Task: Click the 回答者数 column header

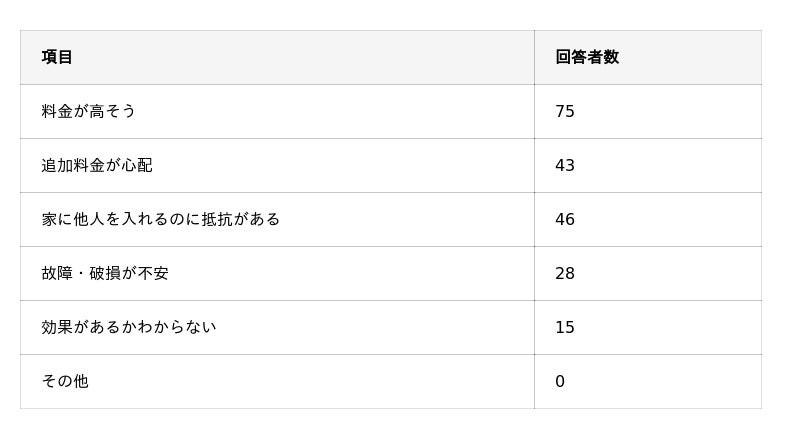Action: click(x=587, y=57)
